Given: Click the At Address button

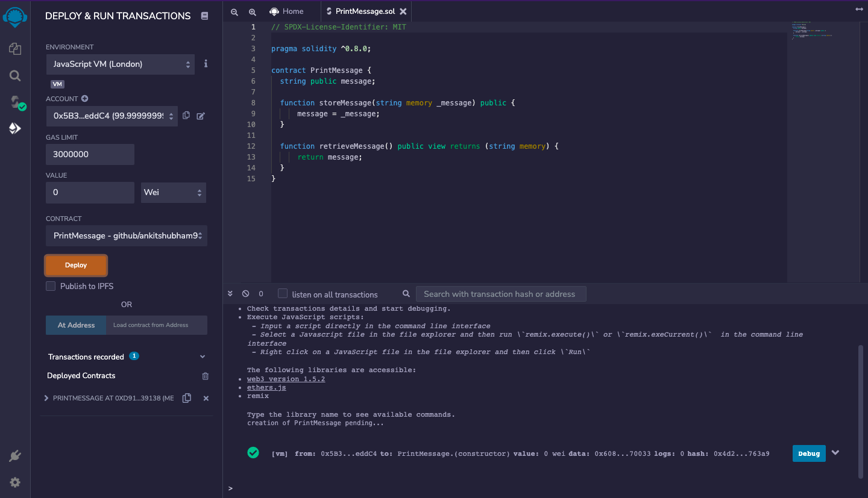Looking at the screenshot, I should tap(76, 325).
